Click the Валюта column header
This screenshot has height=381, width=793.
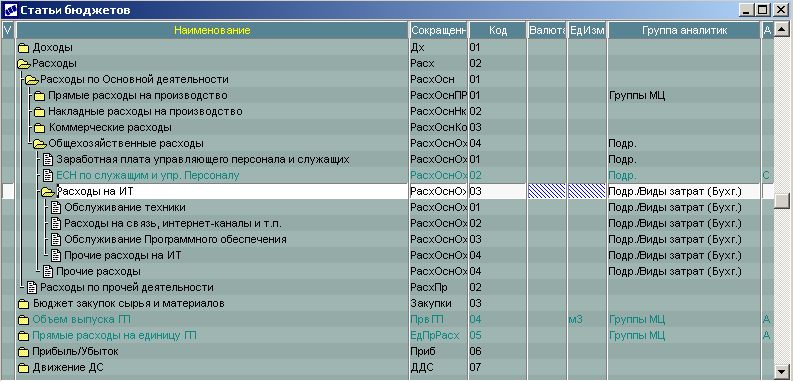click(x=547, y=30)
